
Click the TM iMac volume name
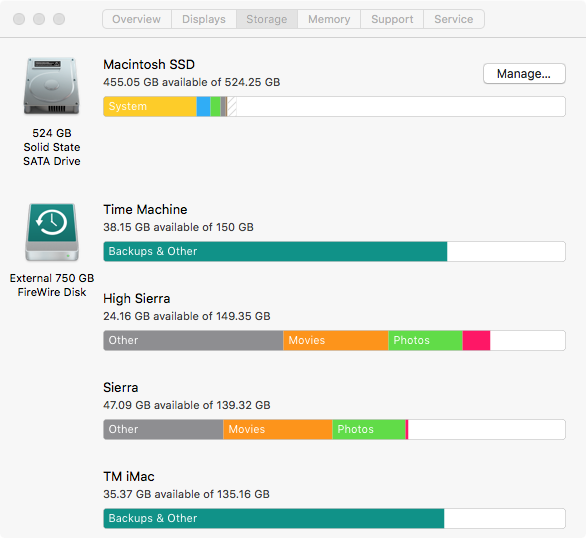(x=129, y=476)
